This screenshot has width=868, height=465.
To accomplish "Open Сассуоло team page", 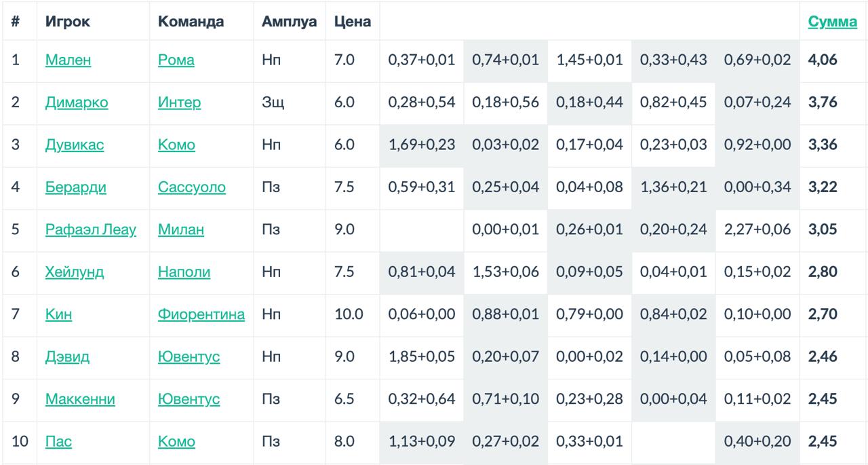I will [x=192, y=187].
